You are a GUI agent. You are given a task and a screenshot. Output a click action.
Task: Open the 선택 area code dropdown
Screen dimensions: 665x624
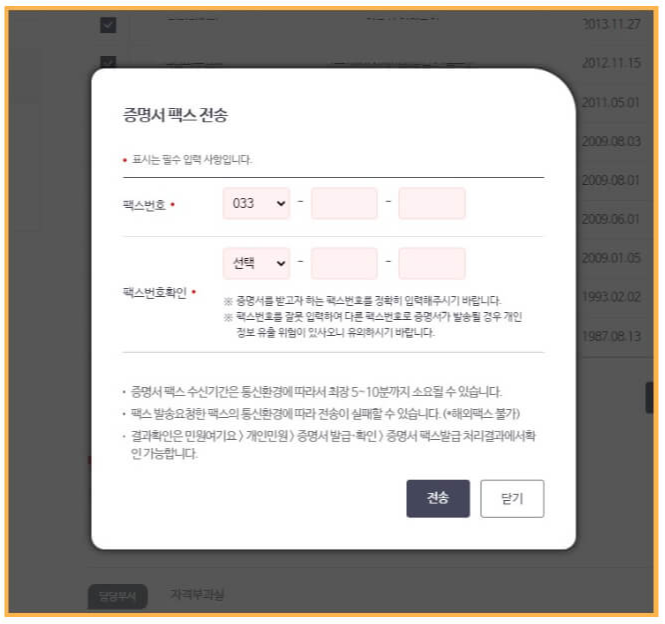tap(257, 263)
